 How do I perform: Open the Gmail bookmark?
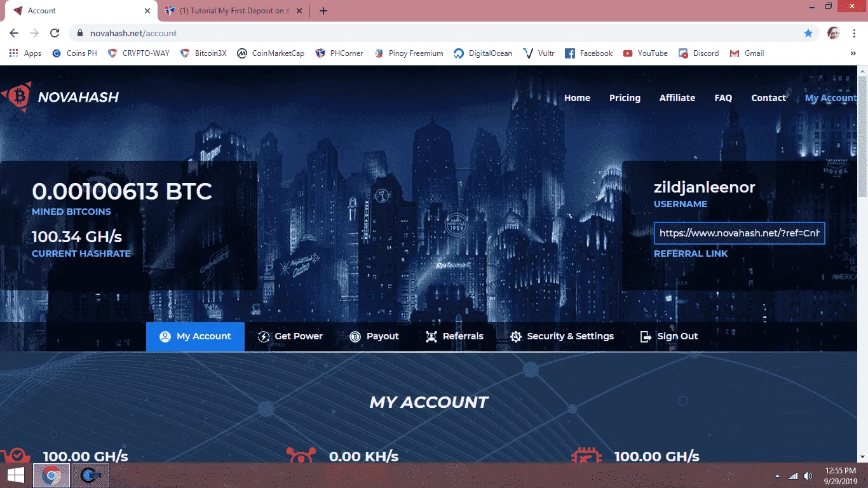747,53
